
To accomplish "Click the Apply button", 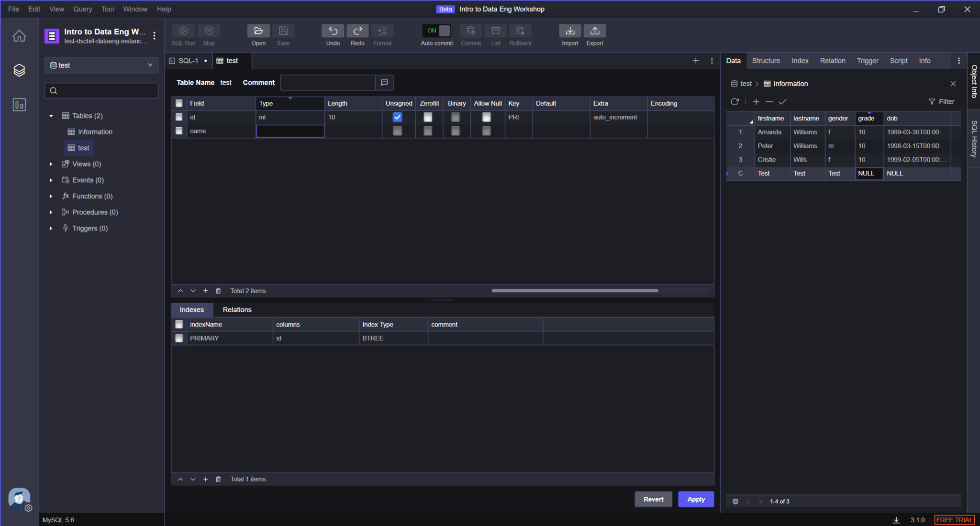I will pos(696,499).
